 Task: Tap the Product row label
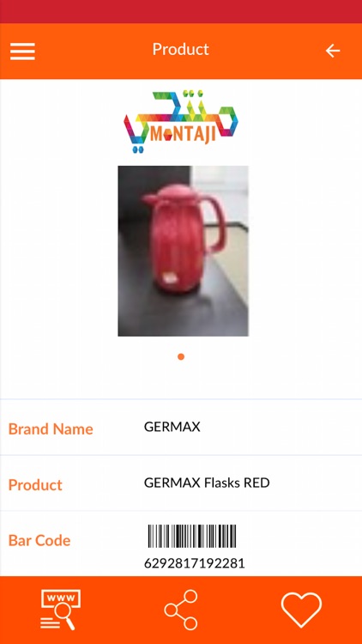[x=35, y=485]
